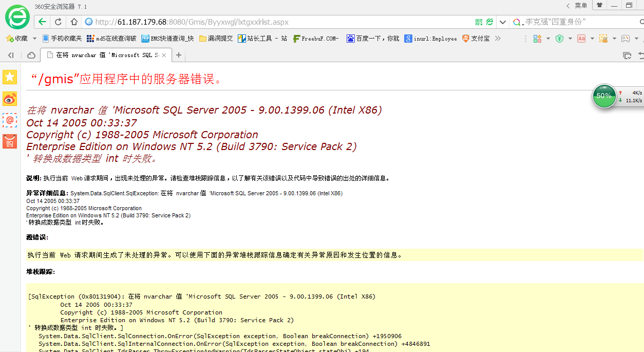Click the [SqlException (0x80131904) line
This screenshot has width=644, height=352.
[x=202, y=297]
